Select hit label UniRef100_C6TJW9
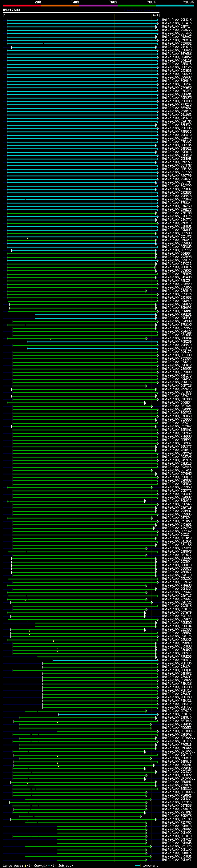 tap(176, 355)
